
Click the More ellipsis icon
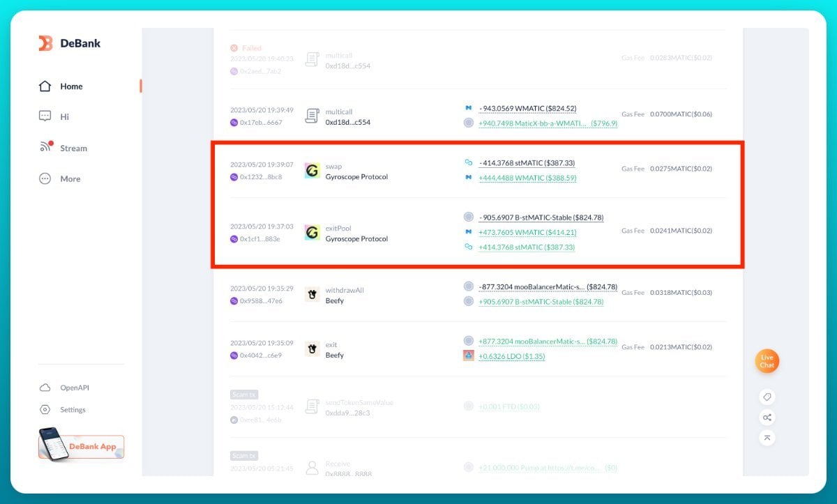coord(45,178)
